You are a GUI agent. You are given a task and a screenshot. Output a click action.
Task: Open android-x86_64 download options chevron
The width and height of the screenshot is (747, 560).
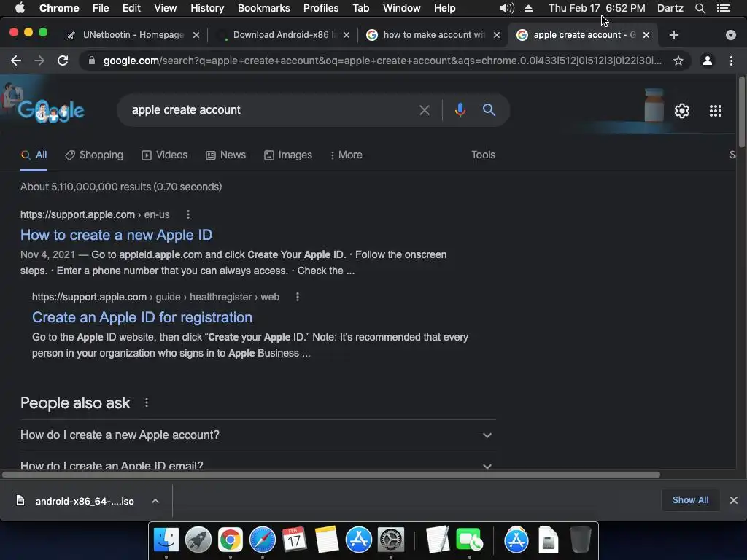(x=155, y=501)
